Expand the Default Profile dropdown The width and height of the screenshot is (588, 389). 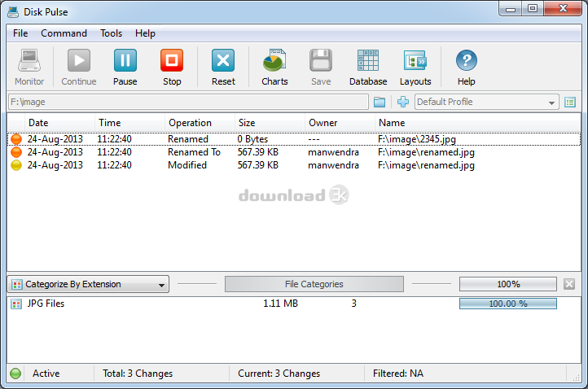point(551,103)
